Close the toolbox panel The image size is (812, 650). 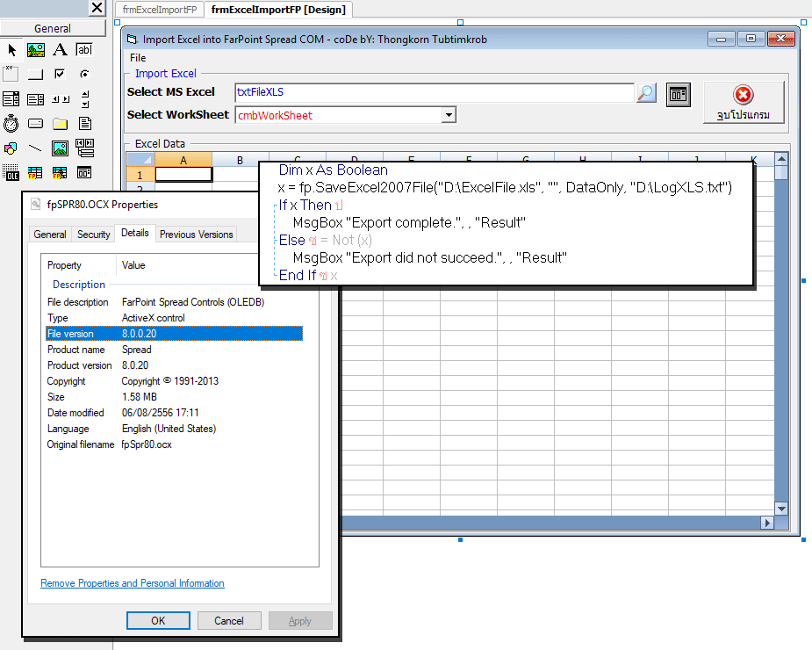click(97, 7)
